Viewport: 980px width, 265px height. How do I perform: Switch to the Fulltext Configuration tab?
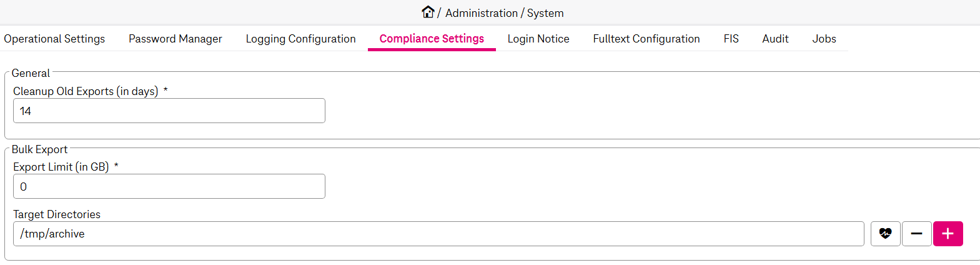click(x=646, y=39)
